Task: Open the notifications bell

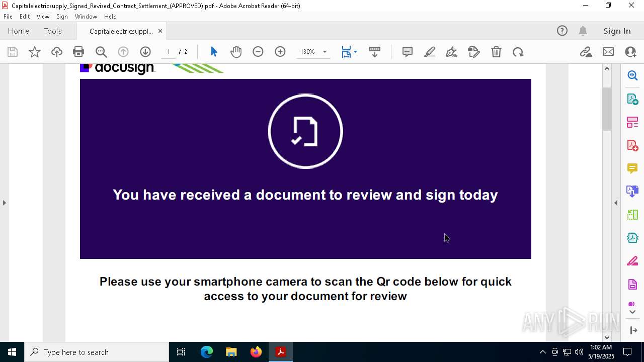Action: (583, 31)
